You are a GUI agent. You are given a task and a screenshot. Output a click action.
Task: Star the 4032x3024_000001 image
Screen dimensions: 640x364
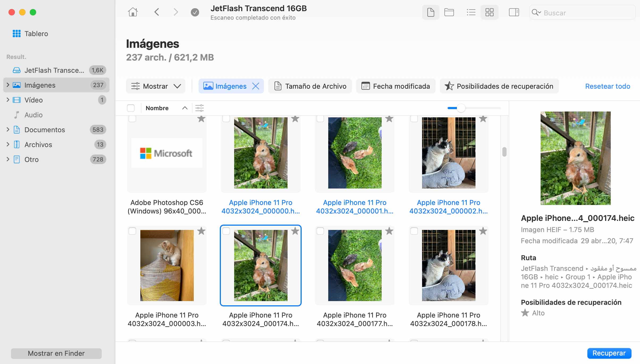coord(389,119)
